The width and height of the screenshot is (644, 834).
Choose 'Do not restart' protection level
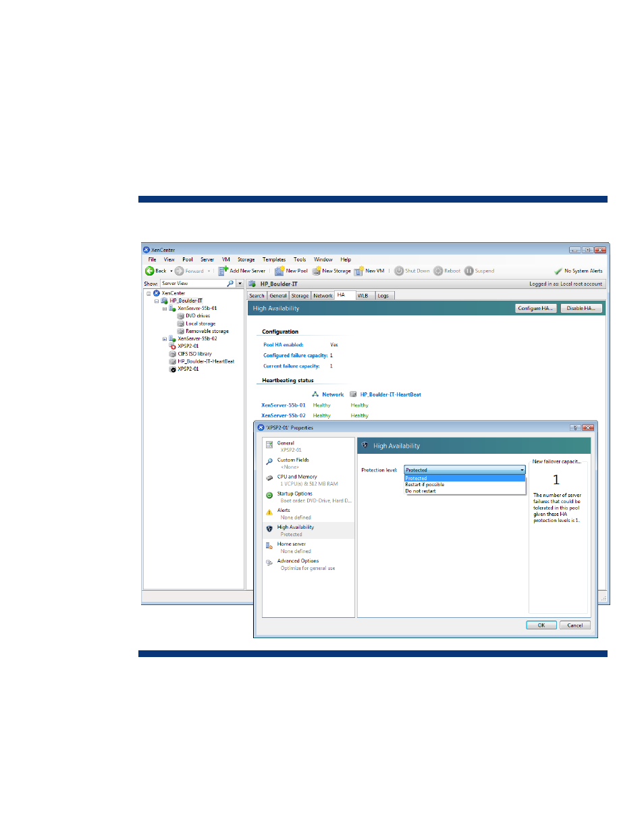tap(464, 491)
